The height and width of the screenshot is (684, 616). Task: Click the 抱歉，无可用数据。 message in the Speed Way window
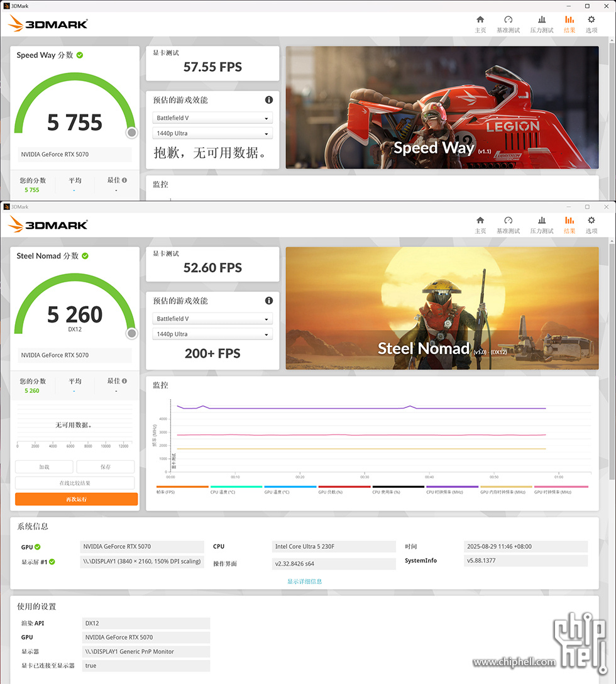tap(210, 153)
